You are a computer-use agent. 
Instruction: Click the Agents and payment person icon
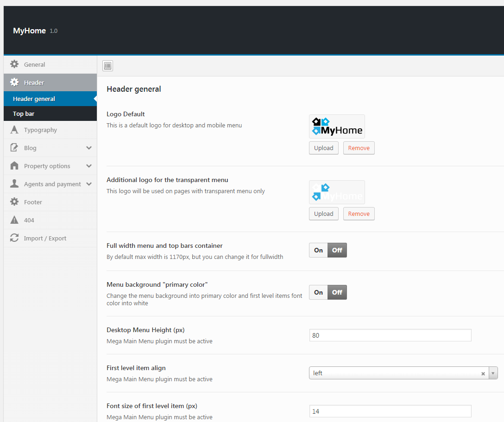(14, 183)
